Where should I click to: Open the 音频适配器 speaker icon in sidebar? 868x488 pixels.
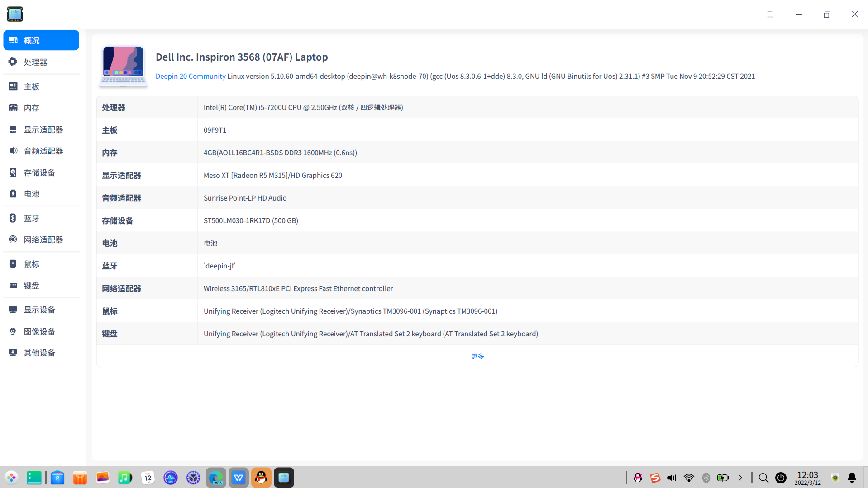[x=13, y=151]
